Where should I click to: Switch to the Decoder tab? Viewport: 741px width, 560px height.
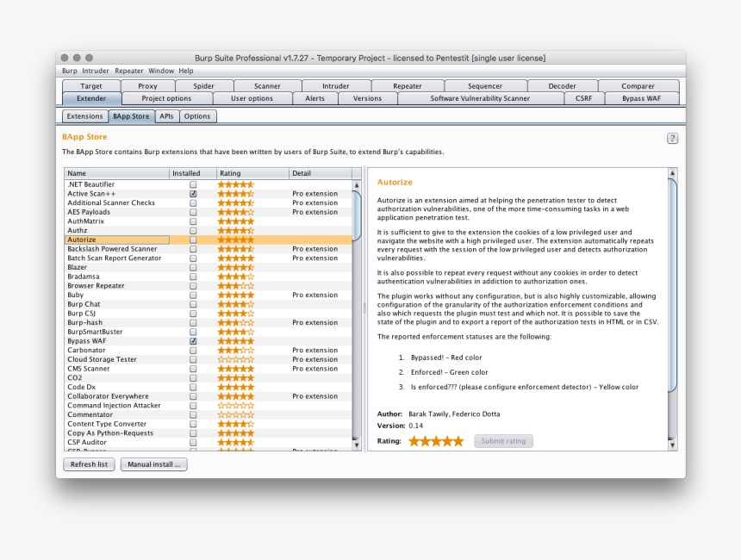click(x=563, y=85)
